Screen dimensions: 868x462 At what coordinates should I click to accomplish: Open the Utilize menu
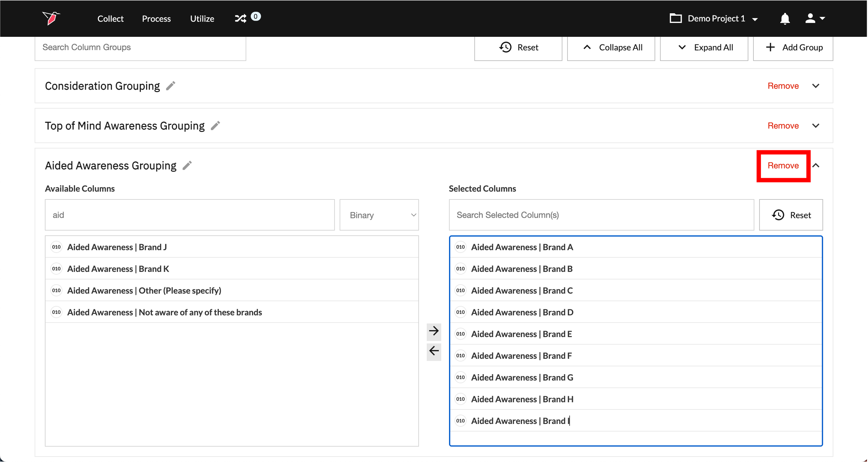coord(202,19)
